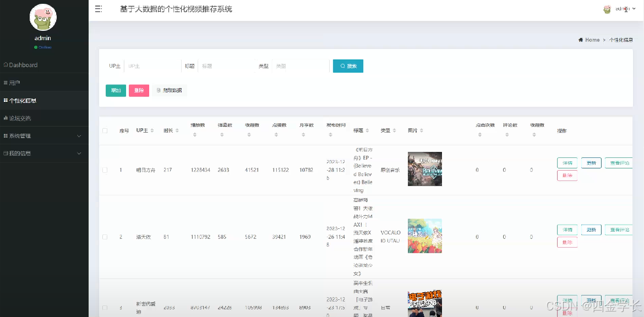Open the admin account dropdown at top right

[x=619, y=9]
